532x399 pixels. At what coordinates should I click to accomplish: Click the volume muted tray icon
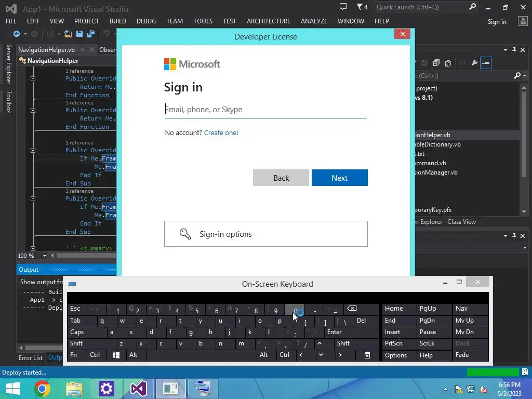pyautogui.click(x=483, y=389)
